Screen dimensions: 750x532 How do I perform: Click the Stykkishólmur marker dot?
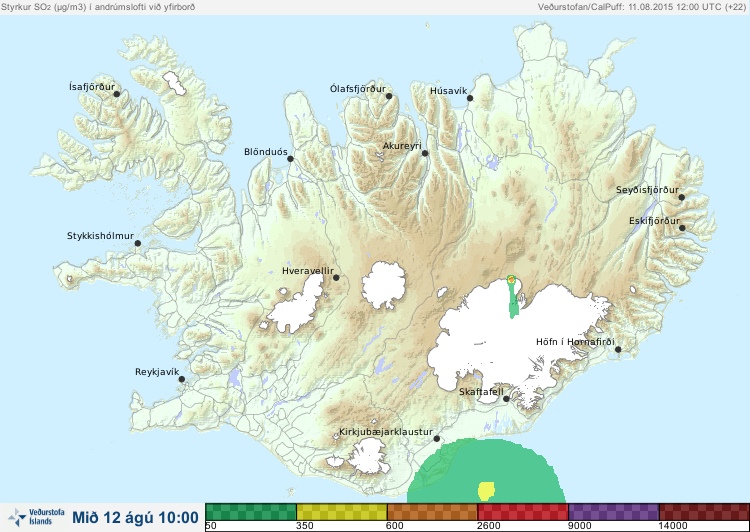click(x=138, y=244)
